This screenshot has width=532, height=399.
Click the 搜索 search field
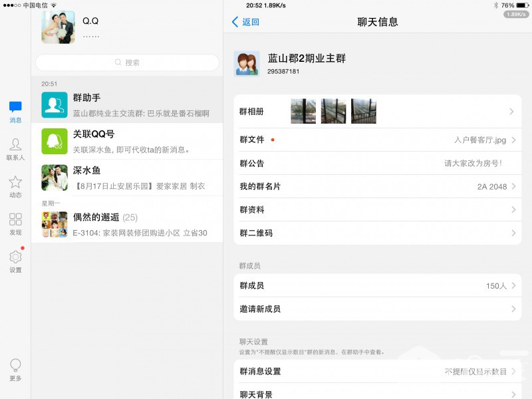(127, 63)
